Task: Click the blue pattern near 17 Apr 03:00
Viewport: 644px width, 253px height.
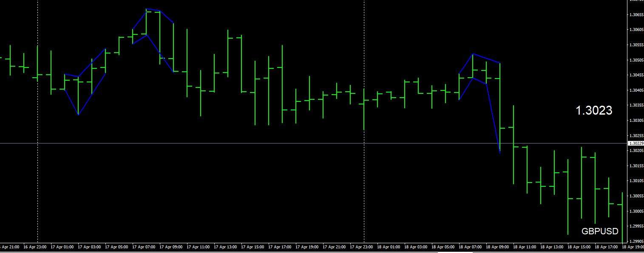Action: coord(85,82)
